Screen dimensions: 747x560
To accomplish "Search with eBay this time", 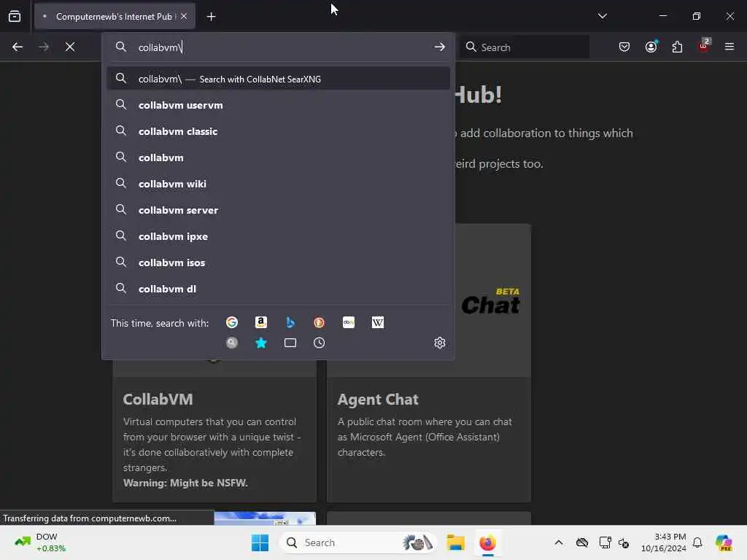I will click(349, 322).
